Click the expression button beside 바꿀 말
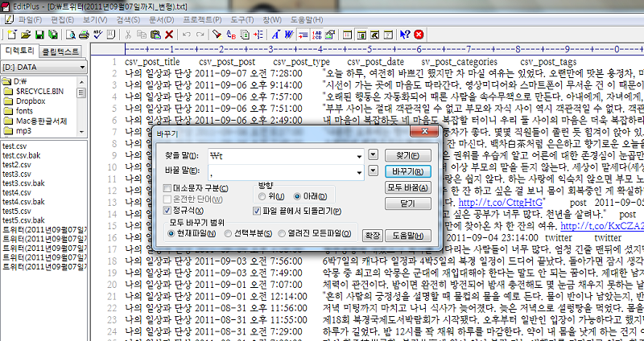Image resolution: width=644 pixels, height=341 pixels. [x=373, y=170]
